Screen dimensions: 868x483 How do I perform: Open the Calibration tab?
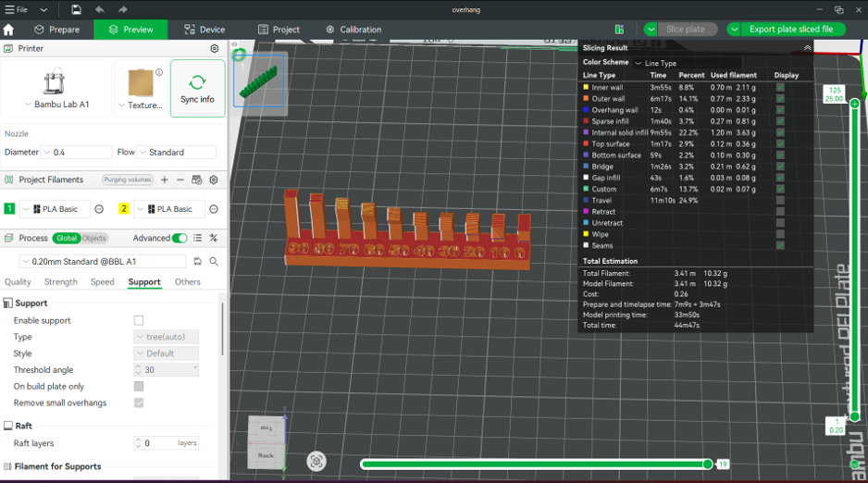coord(353,30)
